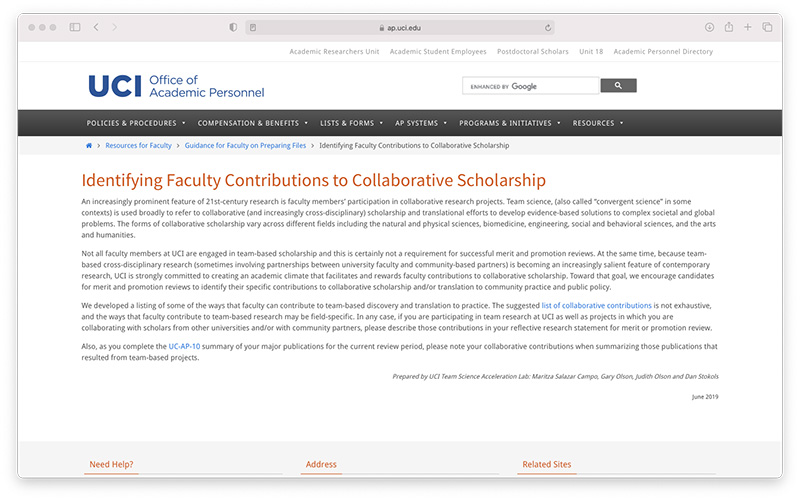The height and width of the screenshot is (500, 800).
Task: Expand the Policies & Procedures menu
Action: pos(136,123)
